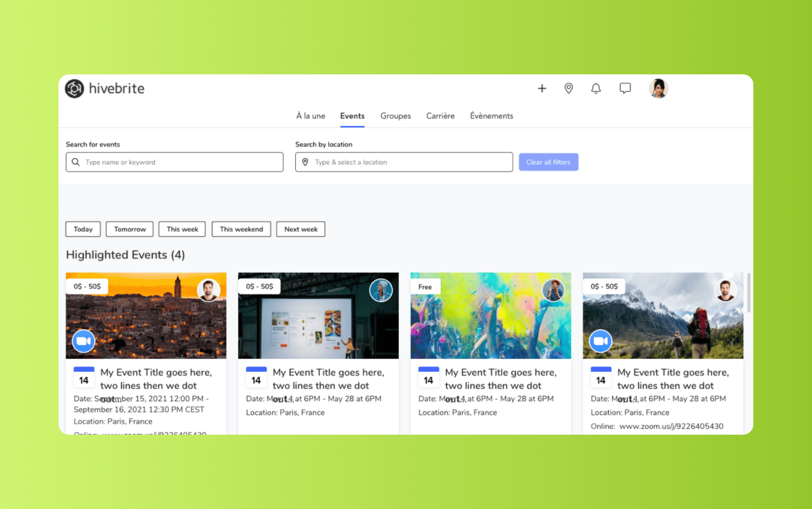Image resolution: width=812 pixels, height=509 pixels.
Task: Open notifications bell icon
Action: click(596, 89)
